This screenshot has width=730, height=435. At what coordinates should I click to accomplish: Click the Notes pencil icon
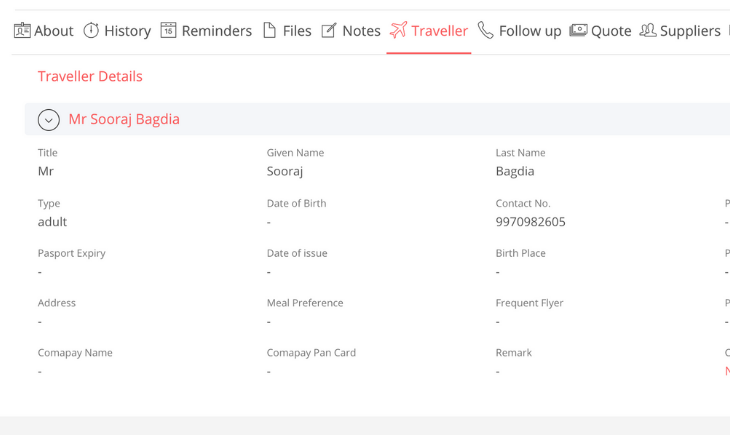point(329,30)
